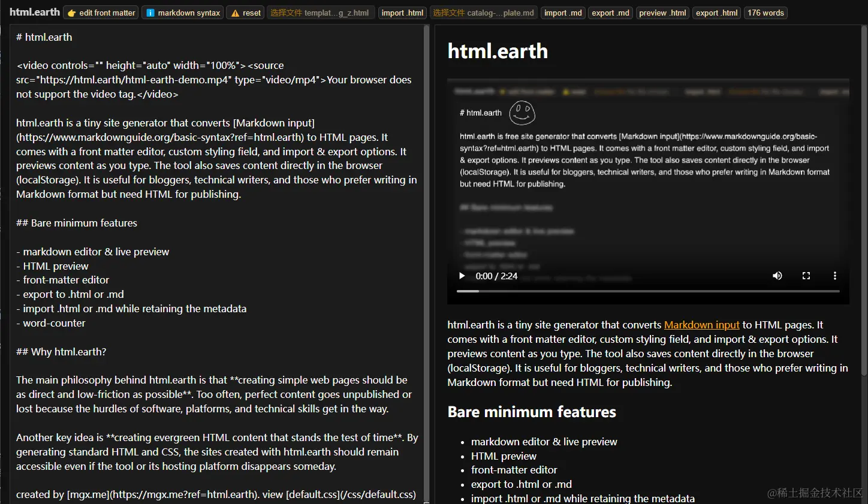
Task: Click 'created by [mgx.me]' line in editor
Action: pos(216,494)
